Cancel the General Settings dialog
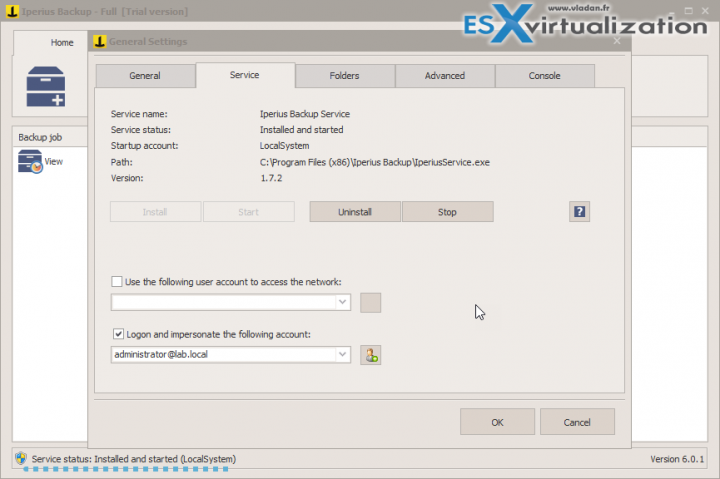 coord(577,422)
